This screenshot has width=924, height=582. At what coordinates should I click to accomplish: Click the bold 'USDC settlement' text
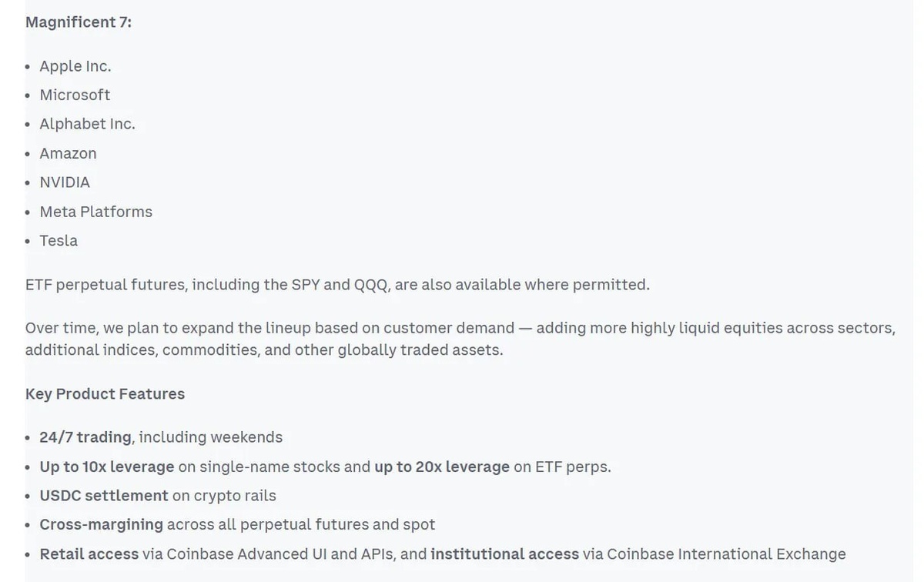coord(103,496)
